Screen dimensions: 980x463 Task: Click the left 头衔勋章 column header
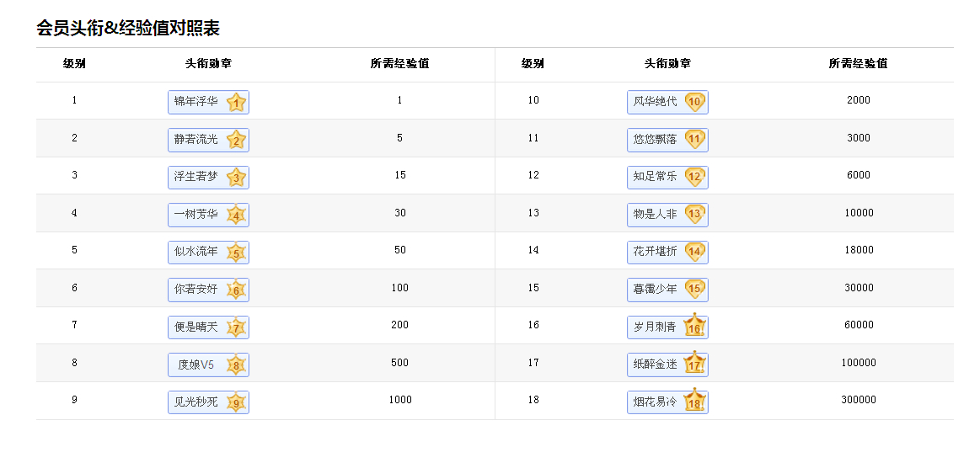coord(208,64)
